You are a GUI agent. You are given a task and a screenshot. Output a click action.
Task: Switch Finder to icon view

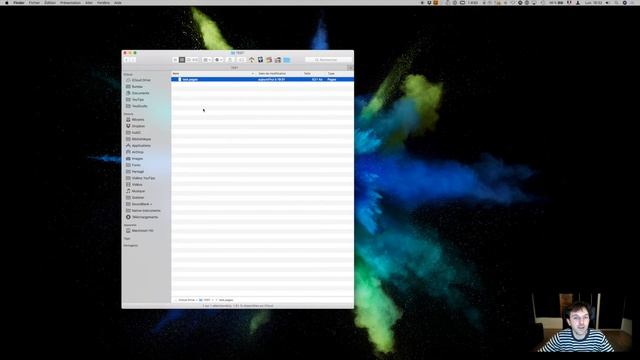[x=175, y=60]
